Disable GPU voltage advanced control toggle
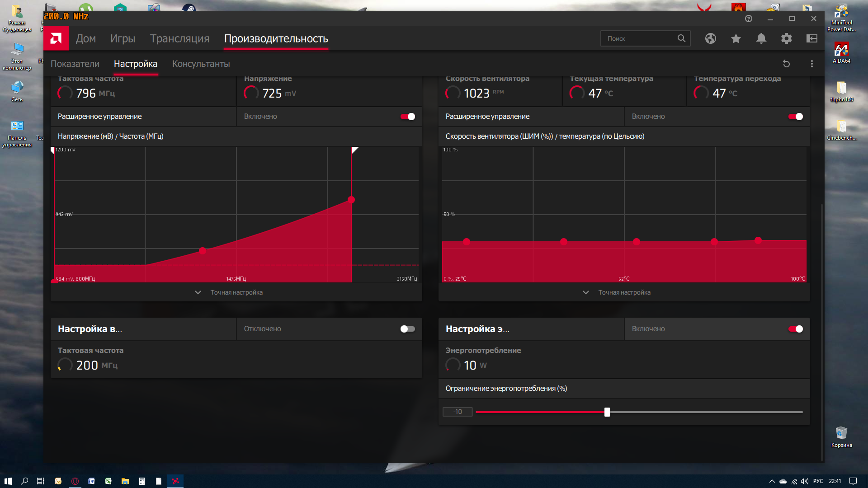Screen dimensions: 868x488 [x=407, y=117]
